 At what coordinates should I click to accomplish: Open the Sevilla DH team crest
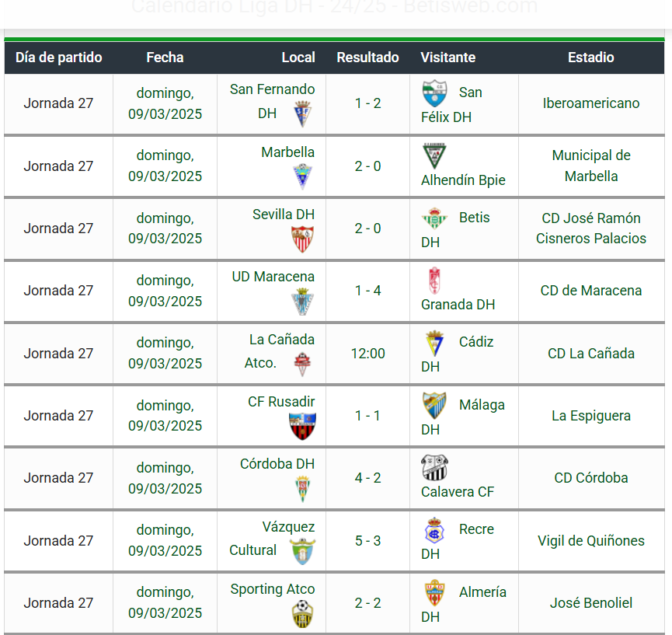click(302, 239)
